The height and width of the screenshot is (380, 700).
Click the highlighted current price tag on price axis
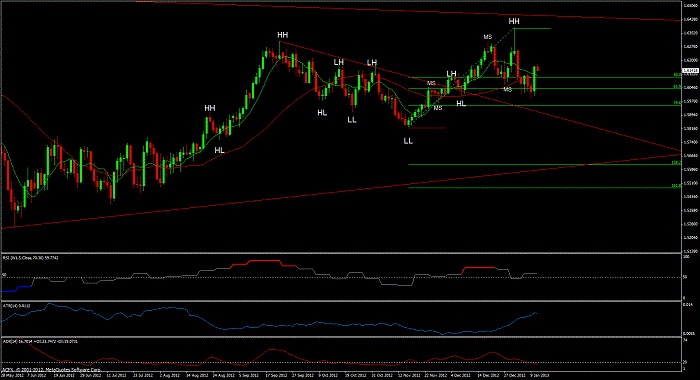[x=690, y=71]
